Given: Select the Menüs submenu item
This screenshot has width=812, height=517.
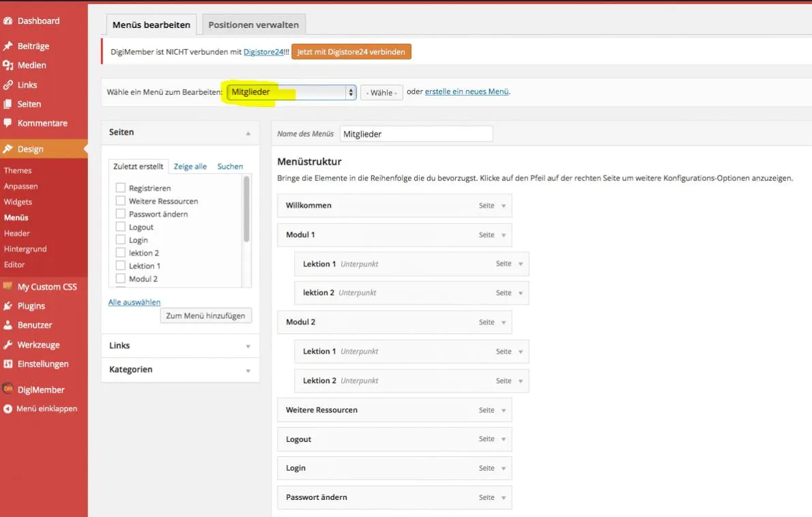Looking at the screenshot, I should [16, 218].
